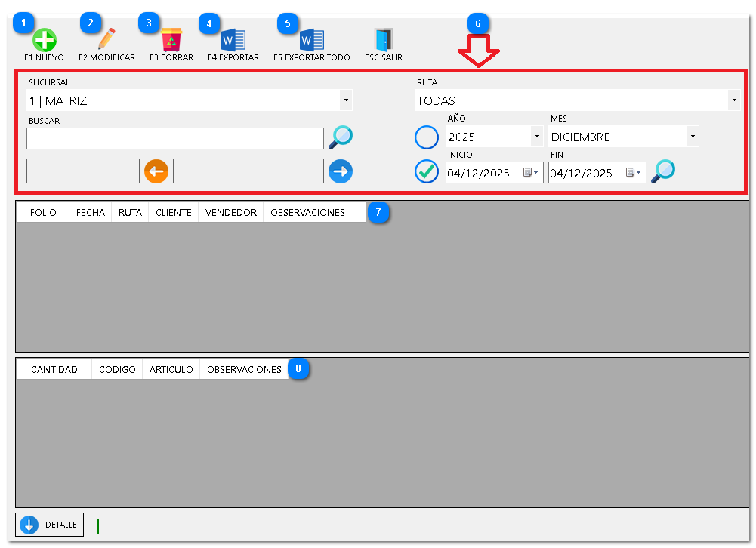Click the F3 Borrar trash bin icon

click(171, 40)
